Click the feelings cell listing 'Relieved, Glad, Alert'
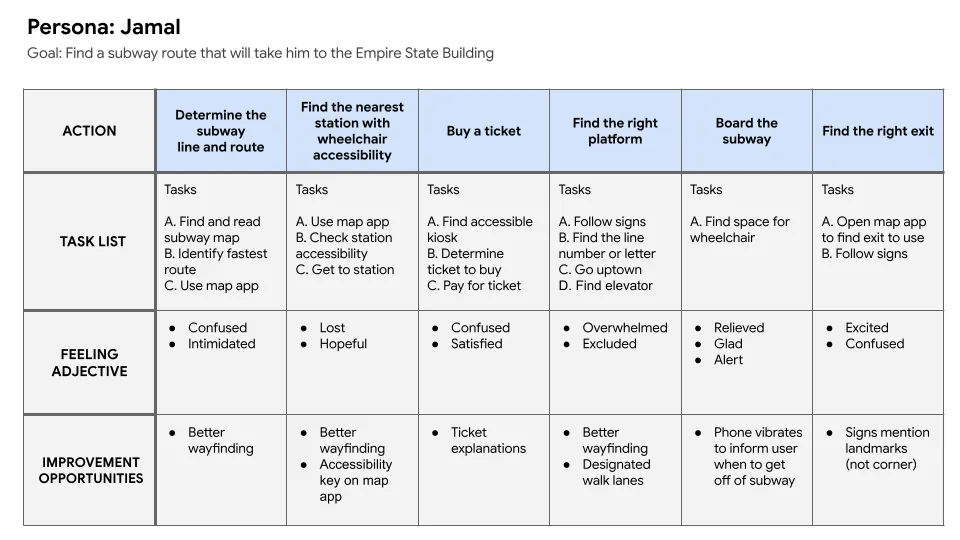The image size is (960, 540). [747, 362]
